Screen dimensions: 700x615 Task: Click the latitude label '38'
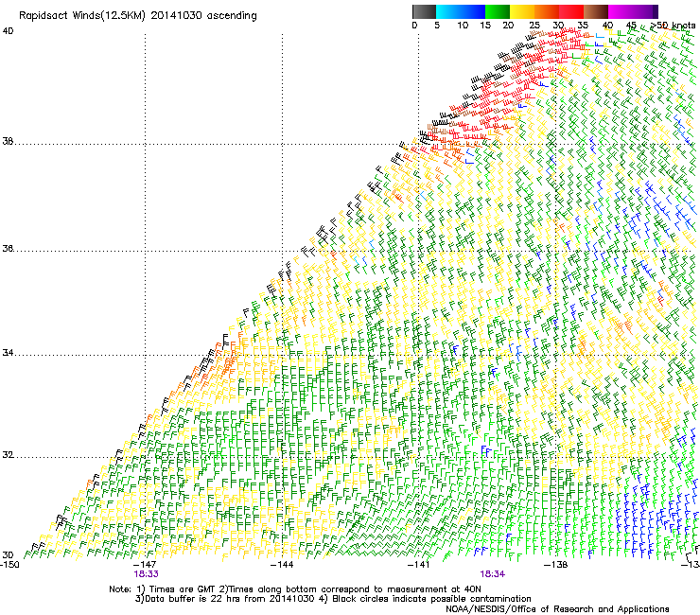pyautogui.click(x=8, y=142)
